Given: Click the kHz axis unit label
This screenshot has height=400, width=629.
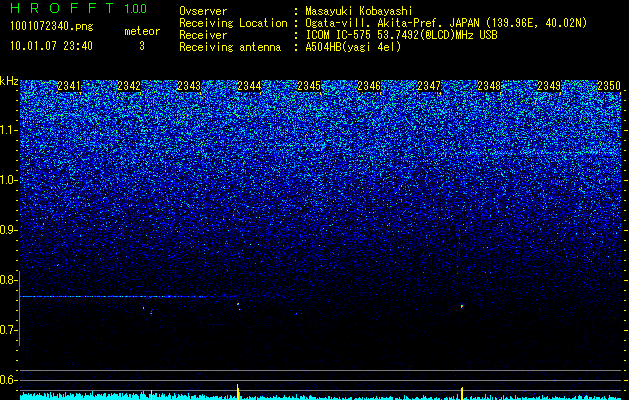Looking at the screenshot, I should (x=9, y=81).
